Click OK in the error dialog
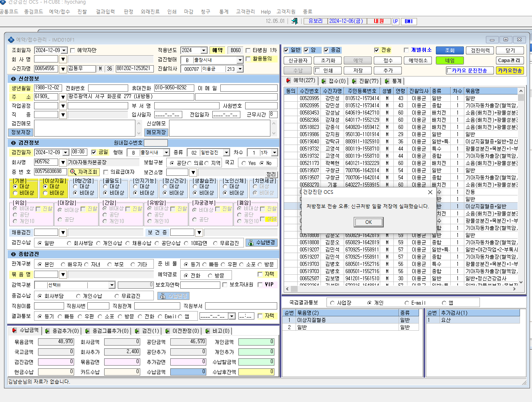The width and height of the screenshot is (532, 402). tap(369, 222)
